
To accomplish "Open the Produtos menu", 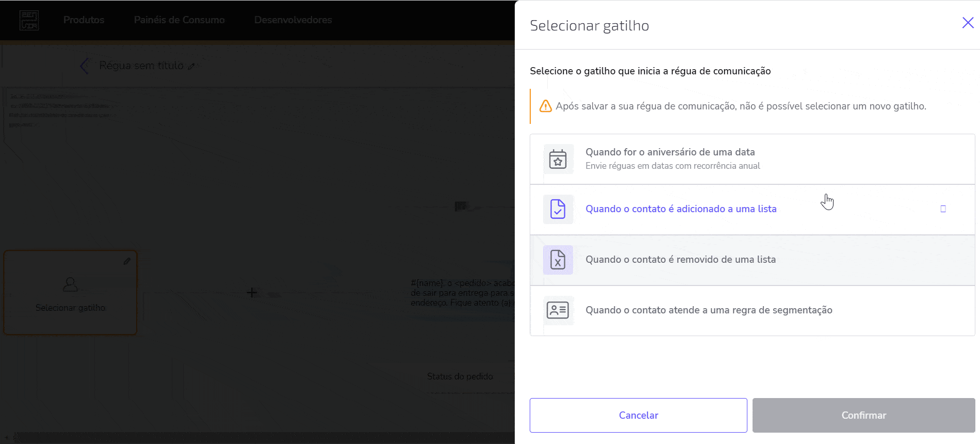I will click(84, 20).
